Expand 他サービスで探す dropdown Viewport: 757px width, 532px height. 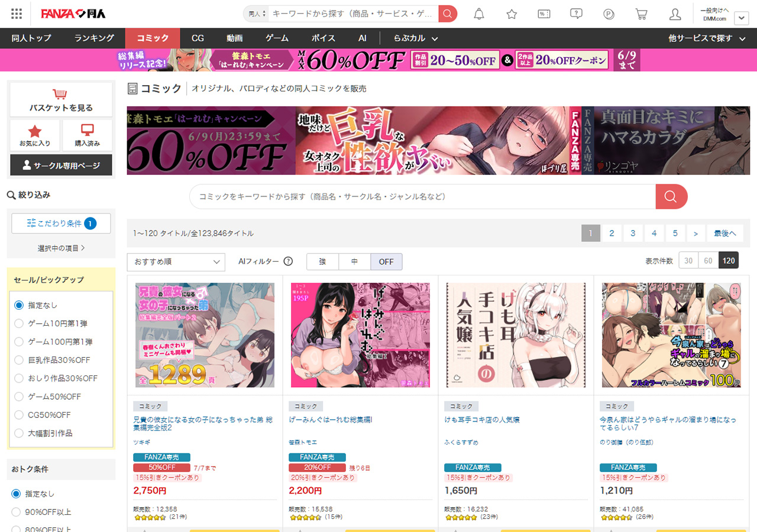click(x=707, y=38)
